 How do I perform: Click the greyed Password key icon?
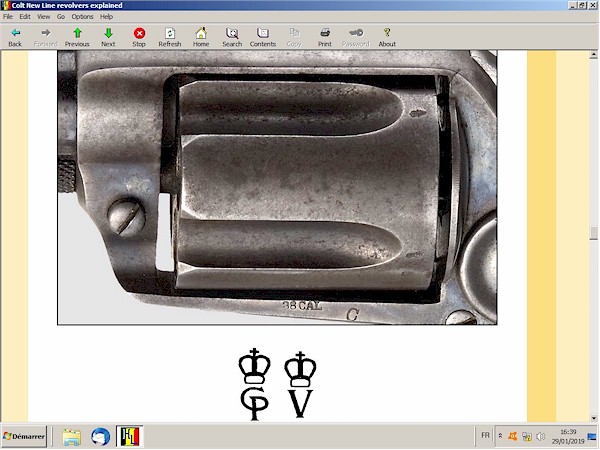355,37
